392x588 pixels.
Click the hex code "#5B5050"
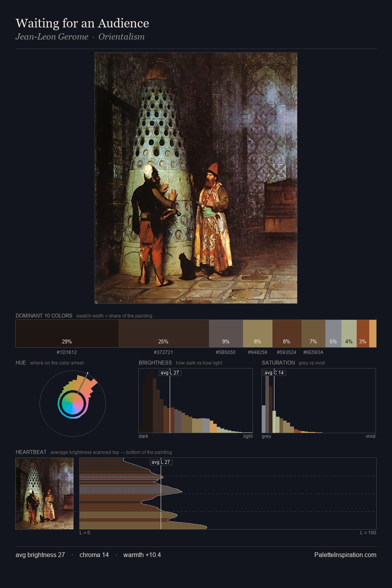point(226,352)
